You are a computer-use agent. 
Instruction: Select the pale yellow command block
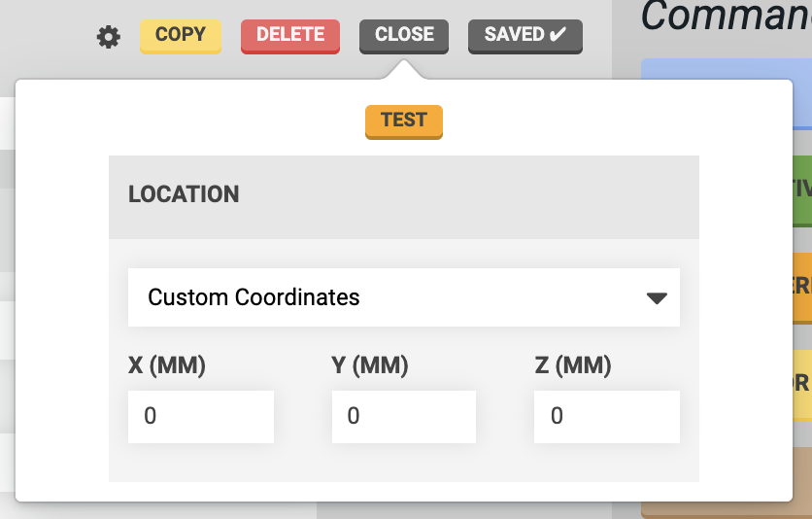click(801, 384)
